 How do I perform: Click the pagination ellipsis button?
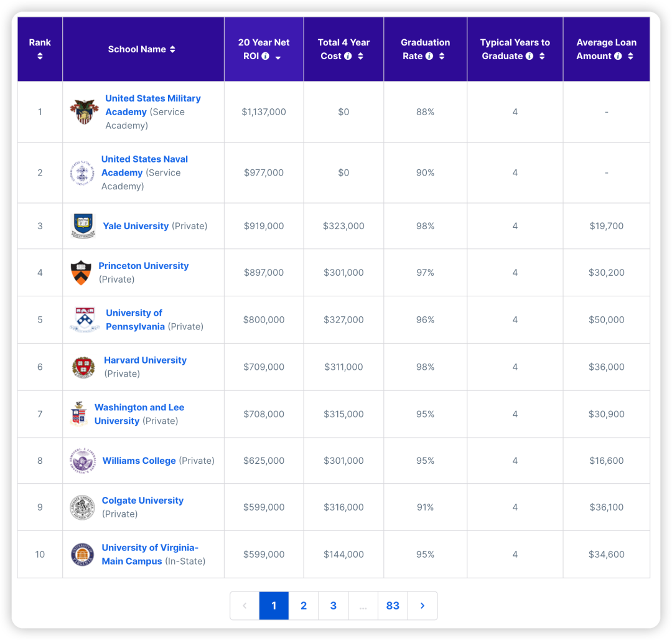click(363, 606)
